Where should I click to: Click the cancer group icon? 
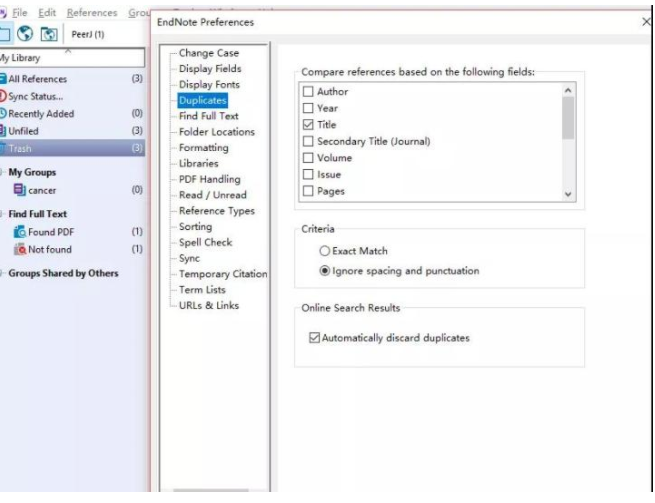click(20, 190)
